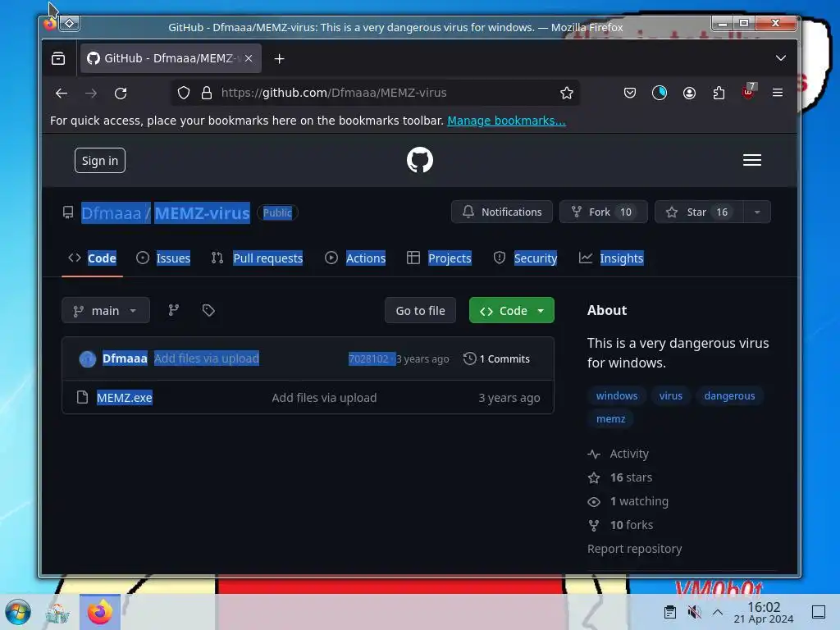This screenshot has height=630, width=840.
Task: Reload the page with the refresh icon
Action: pyautogui.click(x=121, y=94)
